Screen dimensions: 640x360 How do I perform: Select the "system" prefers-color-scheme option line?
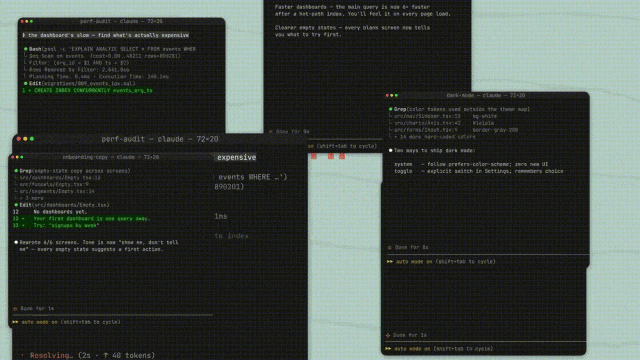pyautogui.click(x=471, y=164)
